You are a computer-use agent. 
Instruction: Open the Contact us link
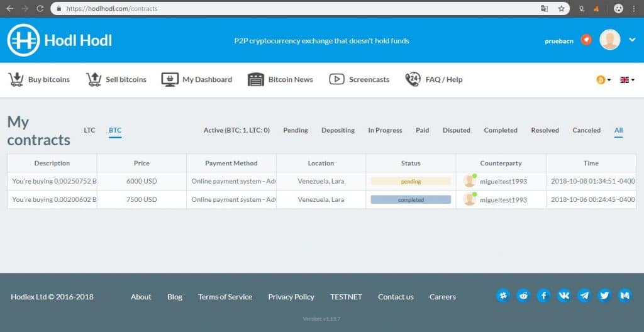tap(396, 297)
